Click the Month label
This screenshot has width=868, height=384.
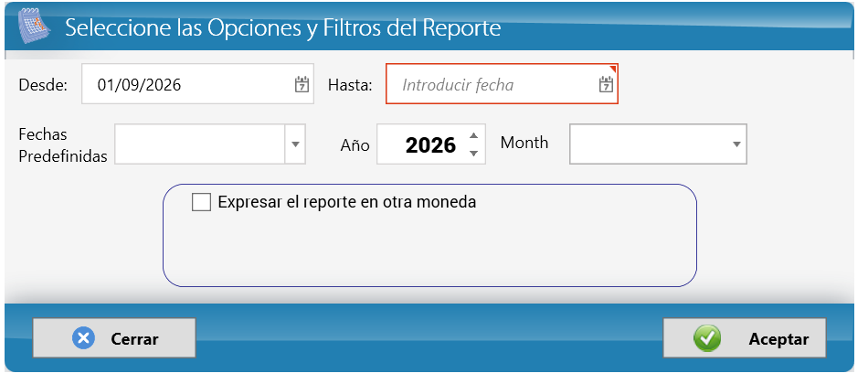click(524, 143)
